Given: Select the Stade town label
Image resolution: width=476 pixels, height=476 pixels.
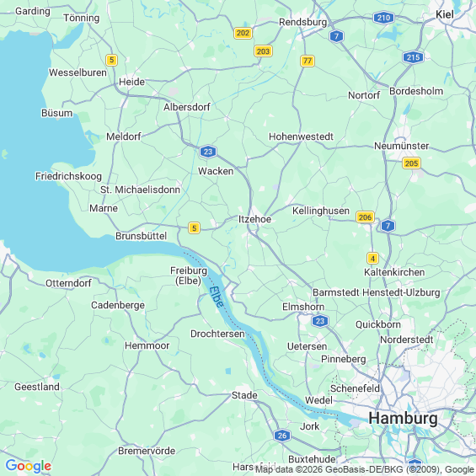Looking at the screenshot, I should [x=244, y=395].
